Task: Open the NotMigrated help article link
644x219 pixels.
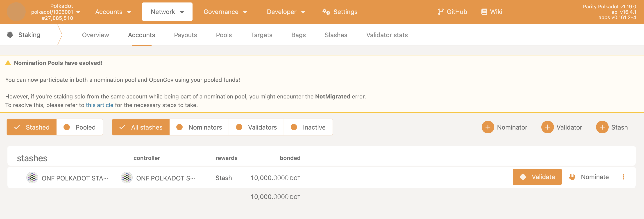Action: tap(99, 105)
